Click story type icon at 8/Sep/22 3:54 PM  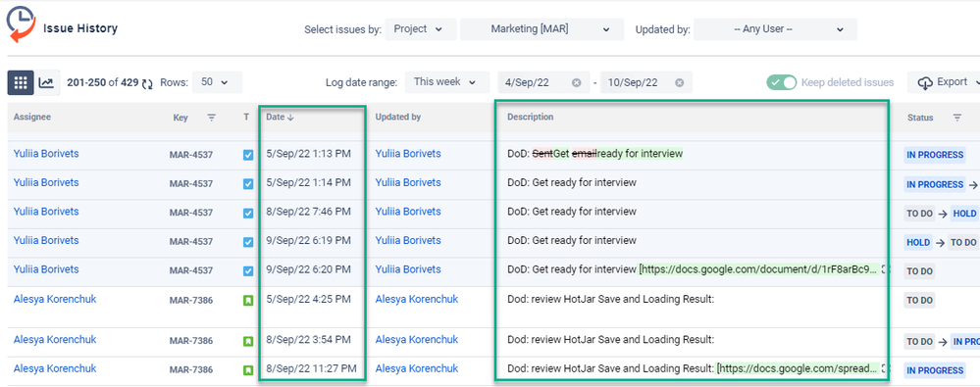248,341
